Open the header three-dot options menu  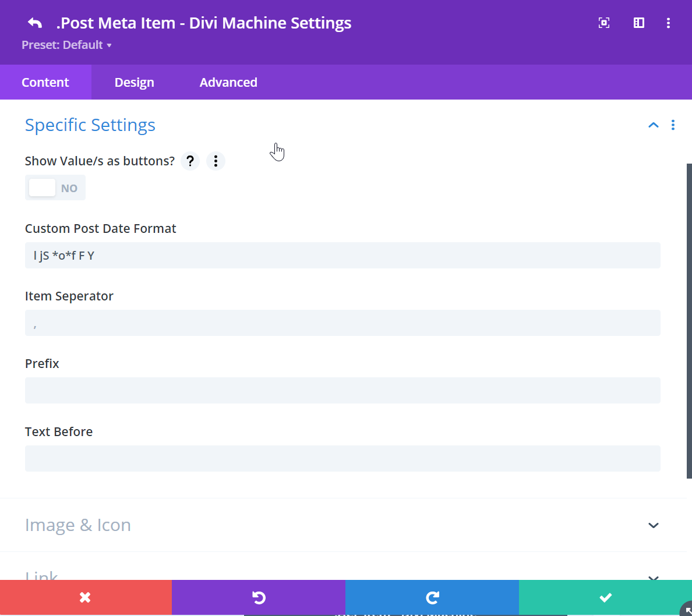pyautogui.click(x=668, y=23)
